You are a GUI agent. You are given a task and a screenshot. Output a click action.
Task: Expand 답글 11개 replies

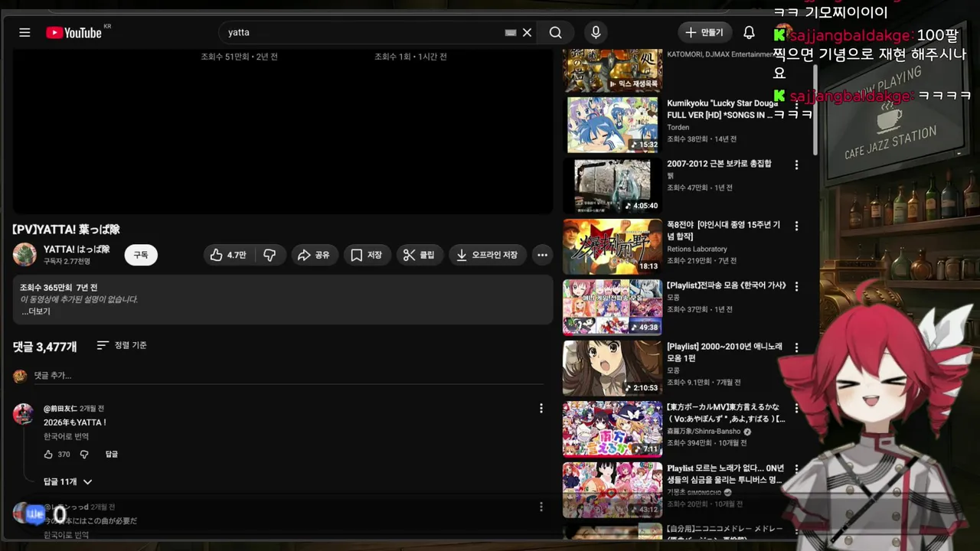(x=67, y=481)
